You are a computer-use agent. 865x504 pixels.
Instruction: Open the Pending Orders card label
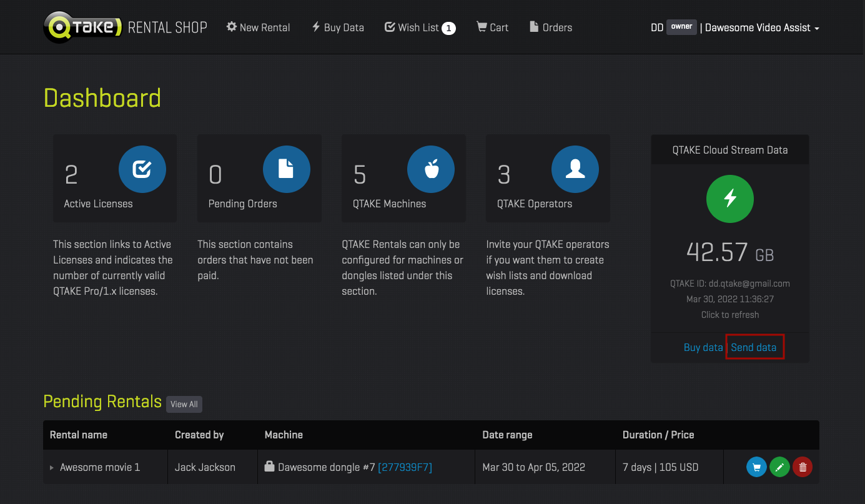242,204
